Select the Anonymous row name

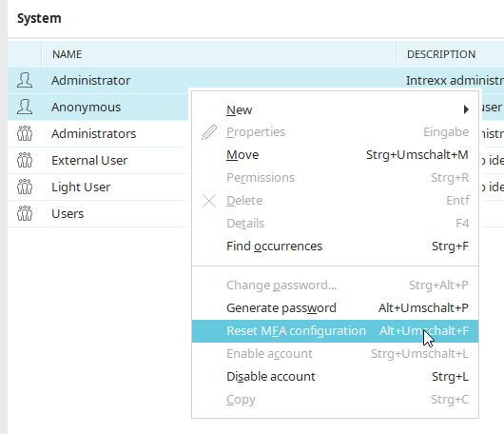coord(87,108)
